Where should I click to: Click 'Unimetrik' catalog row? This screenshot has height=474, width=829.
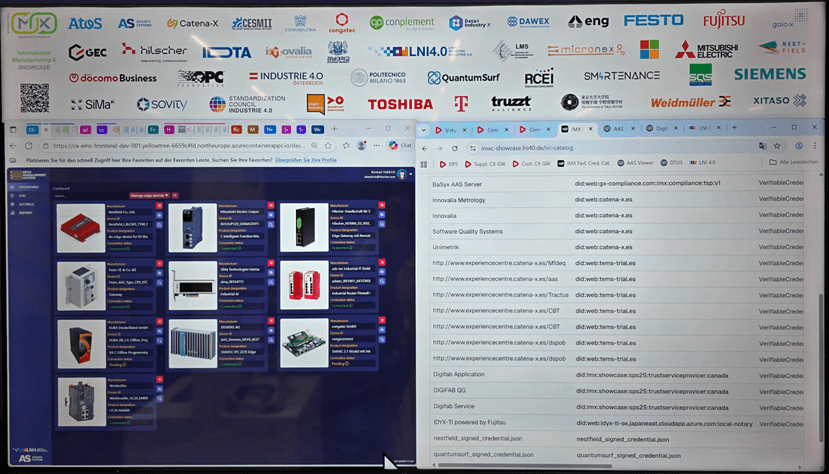(617, 247)
